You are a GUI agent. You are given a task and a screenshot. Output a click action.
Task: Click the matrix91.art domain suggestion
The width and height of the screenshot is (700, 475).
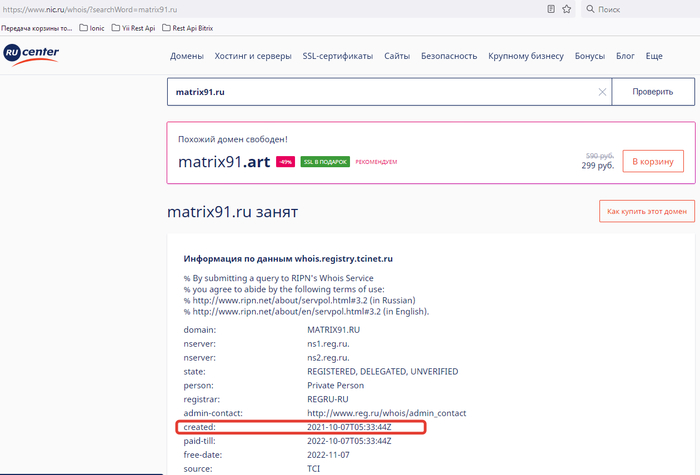tap(224, 162)
